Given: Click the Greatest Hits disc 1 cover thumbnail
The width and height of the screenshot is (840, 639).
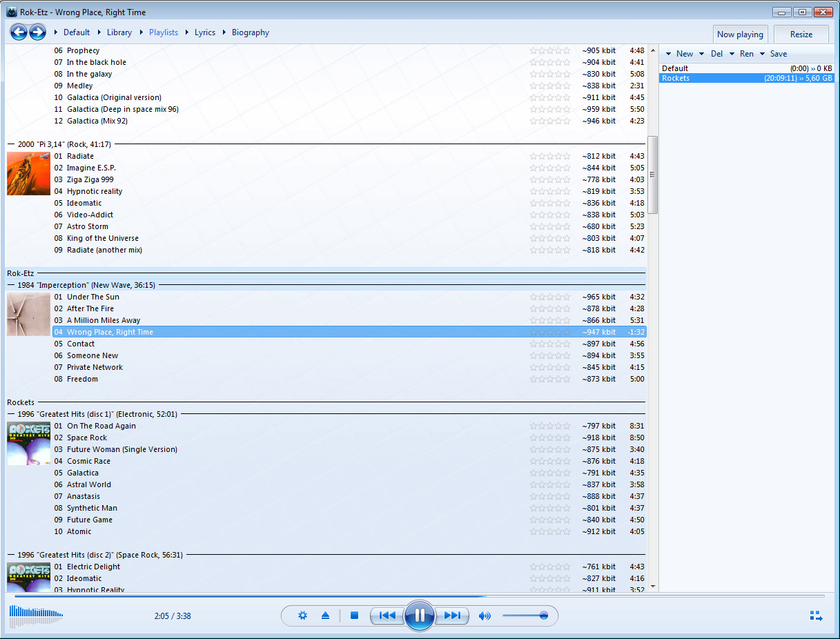Looking at the screenshot, I should coord(28,444).
